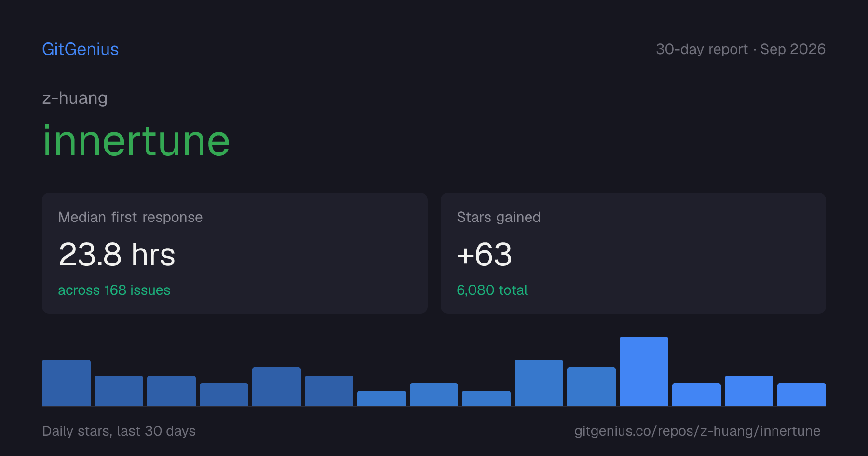Image resolution: width=868 pixels, height=456 pixels.
Task: Select the second-to-last bar of the chart
Action: pos(749,391)
